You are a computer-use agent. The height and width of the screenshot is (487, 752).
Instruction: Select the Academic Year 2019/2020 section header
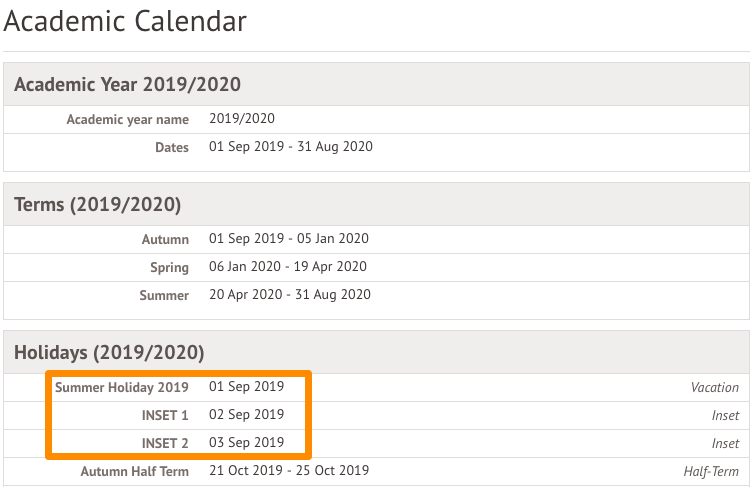127,85
